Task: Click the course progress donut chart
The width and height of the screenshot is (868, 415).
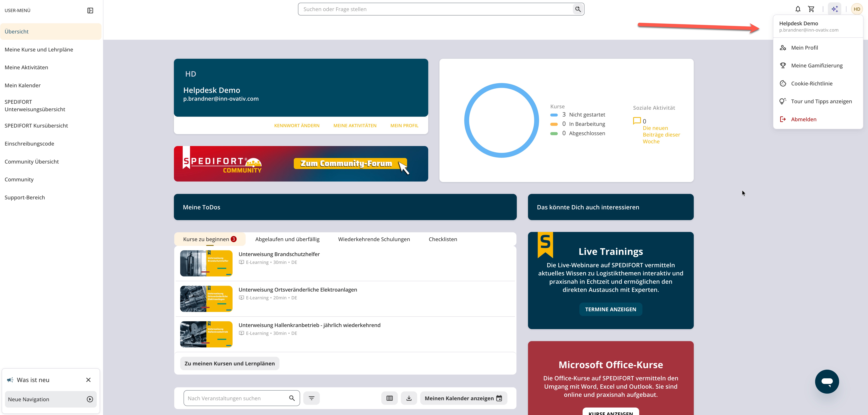Action: 502,120
